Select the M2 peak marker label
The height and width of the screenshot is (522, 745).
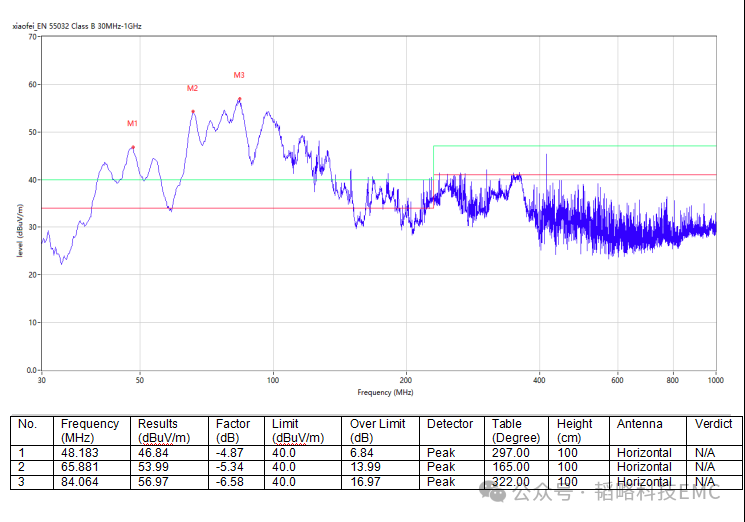pos(192,89)
